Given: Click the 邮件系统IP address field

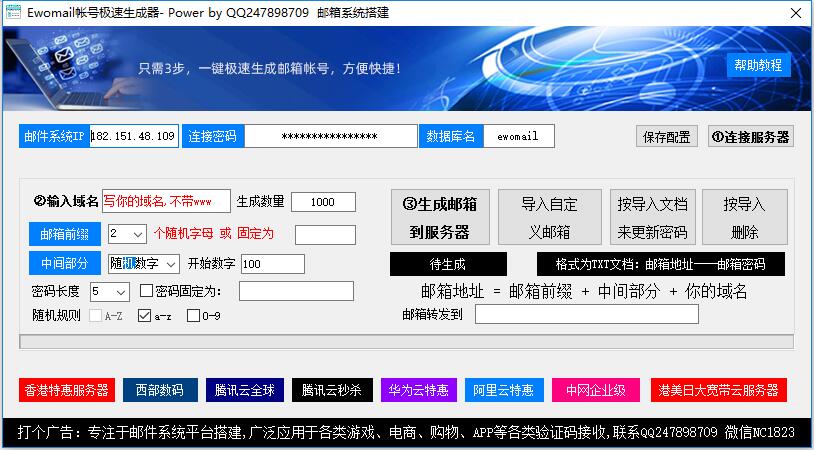Looking at the screenshot, I should (x=134, y=136).
